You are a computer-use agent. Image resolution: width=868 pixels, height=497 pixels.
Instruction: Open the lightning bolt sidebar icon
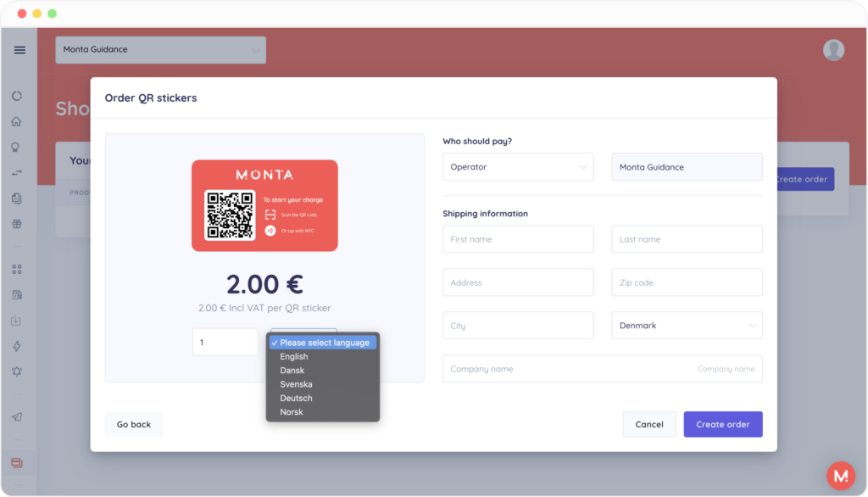[x=17, y=346]
